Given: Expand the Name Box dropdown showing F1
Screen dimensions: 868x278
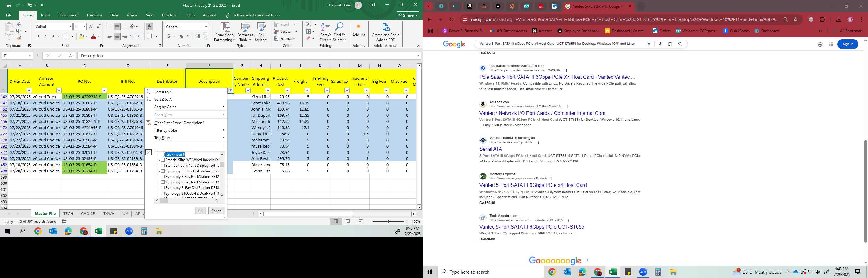Looking at the screenshot, I should coord(30,56).
